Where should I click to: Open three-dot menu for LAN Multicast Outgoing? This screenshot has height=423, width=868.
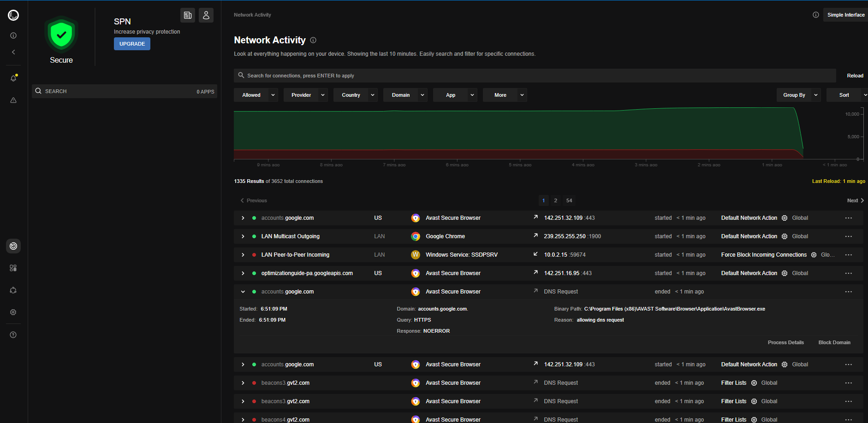(x=849, y=236)
